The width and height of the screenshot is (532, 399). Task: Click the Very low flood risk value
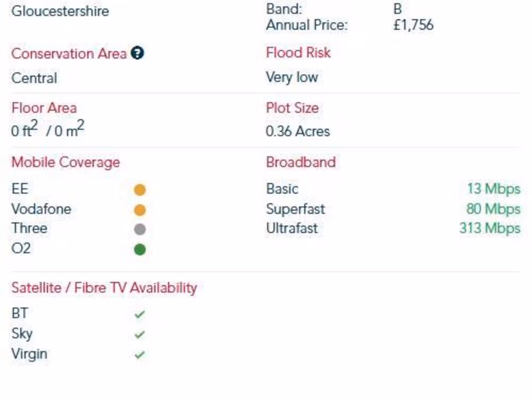click(291, 77)
